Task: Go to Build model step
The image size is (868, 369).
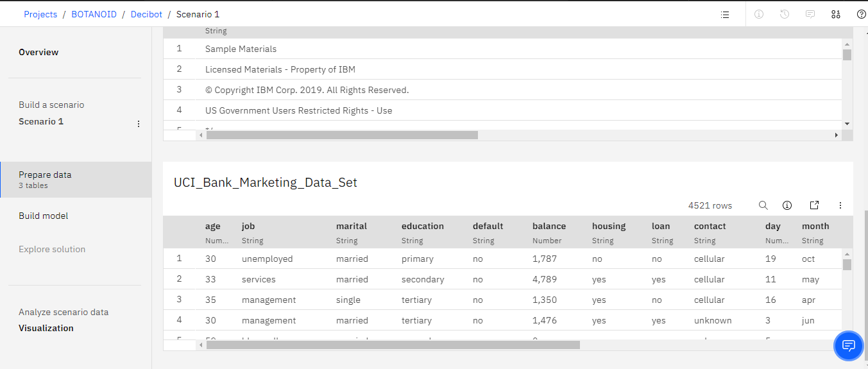Action: pyautogui.click(x=43, y=216)
